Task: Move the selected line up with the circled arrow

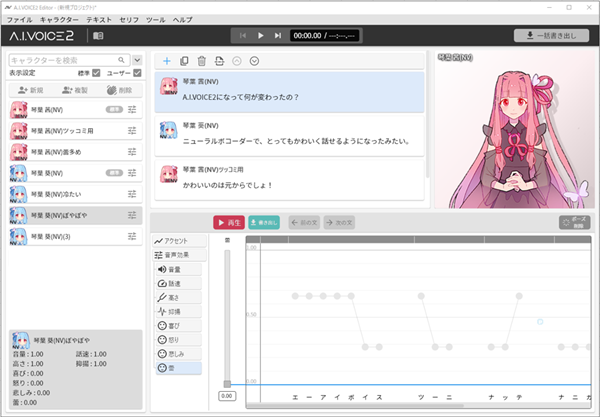Action: (x=237, y=61)
